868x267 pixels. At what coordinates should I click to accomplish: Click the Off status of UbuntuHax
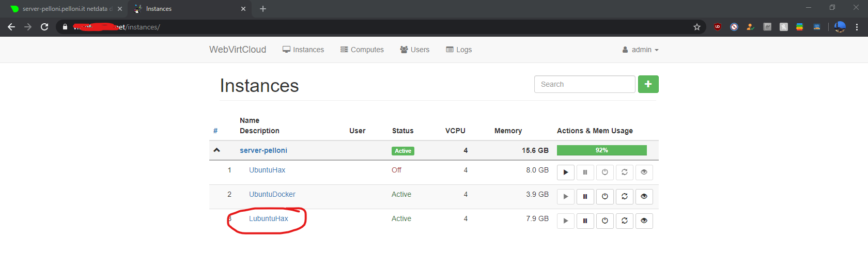coord(396,170)
